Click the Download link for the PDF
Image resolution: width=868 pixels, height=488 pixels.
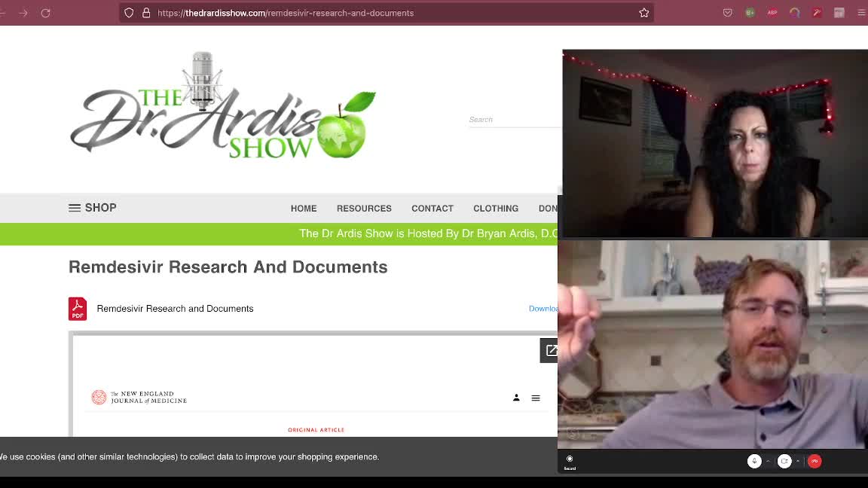[543, 309]
